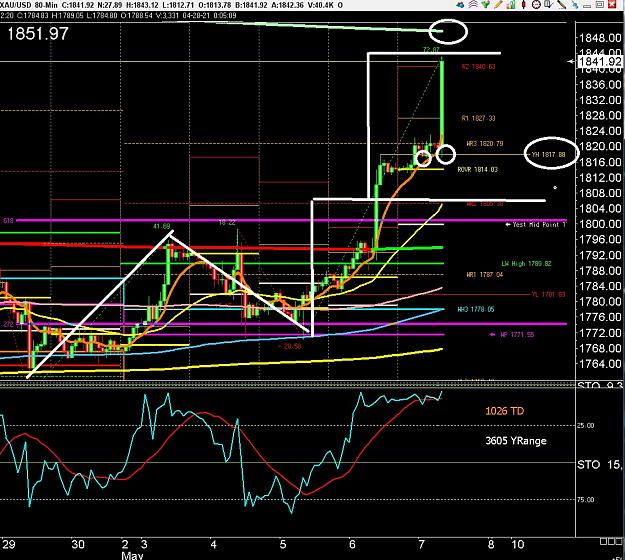Click the YH 1817.88 yesterday high label
Image resolution: width=625 pixels, height=560 pixels.
click(548, 155)
